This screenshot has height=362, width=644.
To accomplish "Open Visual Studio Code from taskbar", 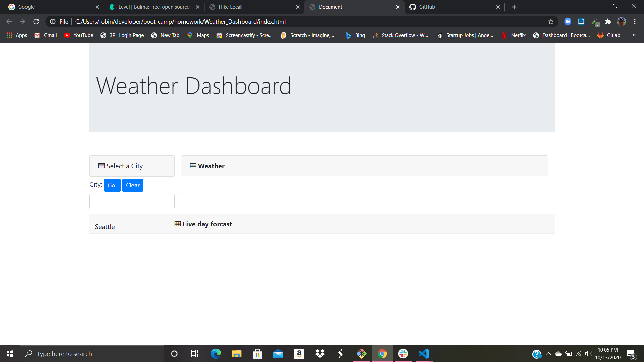I will click(424, 354).
